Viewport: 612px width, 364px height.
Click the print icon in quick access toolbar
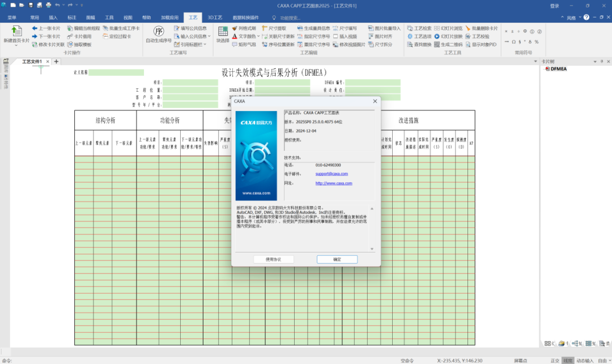(48, 5)
